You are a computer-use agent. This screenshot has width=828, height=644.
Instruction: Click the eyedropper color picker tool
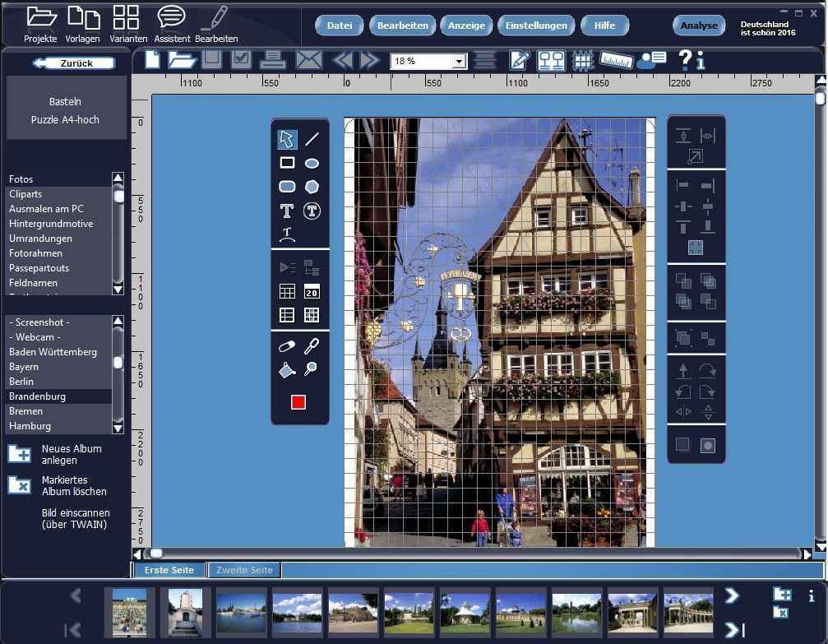click(312, 346)
